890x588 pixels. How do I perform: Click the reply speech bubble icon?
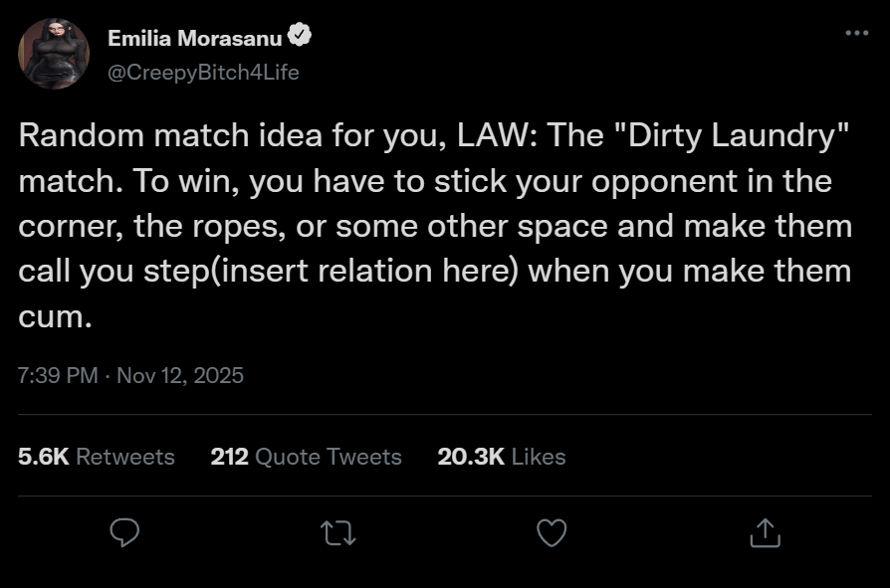[x=124, y=533]
